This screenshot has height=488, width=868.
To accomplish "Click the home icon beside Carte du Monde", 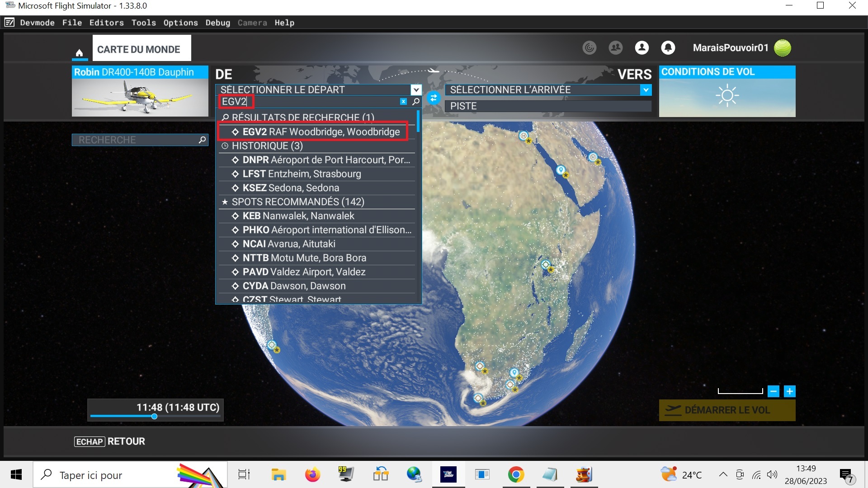I will pyautogui.click(x=79, y=52).
